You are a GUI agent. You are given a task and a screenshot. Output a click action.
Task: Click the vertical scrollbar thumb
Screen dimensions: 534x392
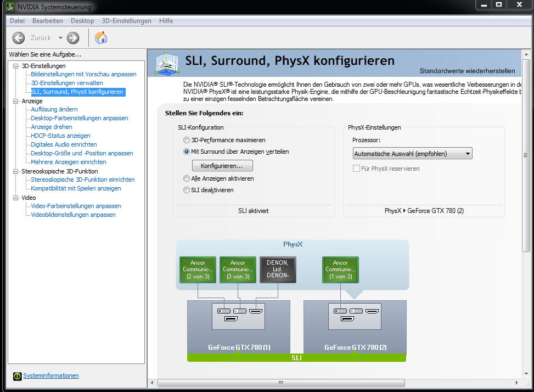[526, 155]
